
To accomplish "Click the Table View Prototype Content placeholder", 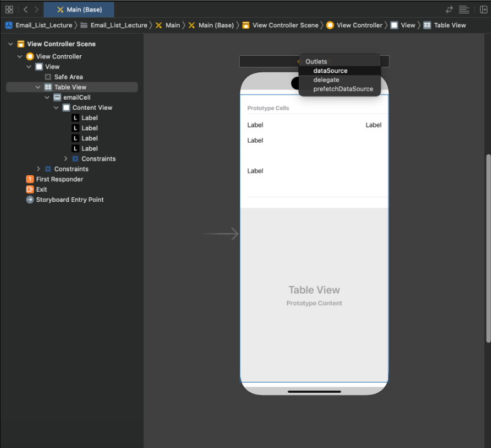I will 314,296.
